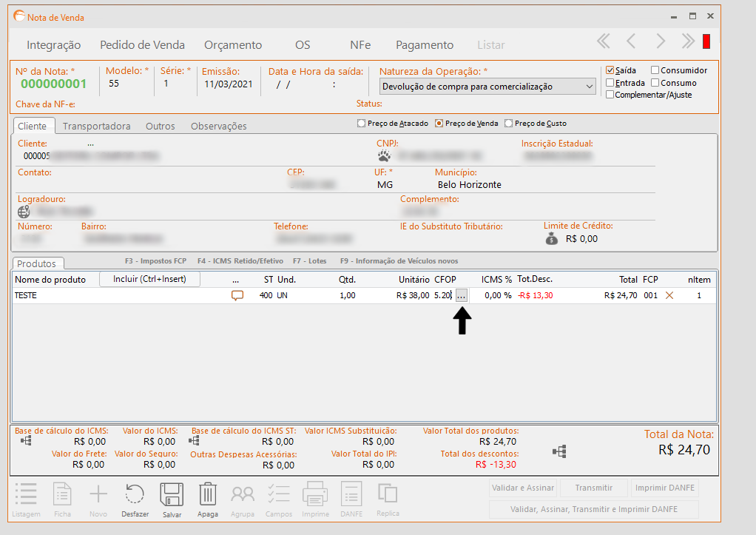Click the Replica copy icon
Viewport: 756px width, 535px height.
(388, 493)
